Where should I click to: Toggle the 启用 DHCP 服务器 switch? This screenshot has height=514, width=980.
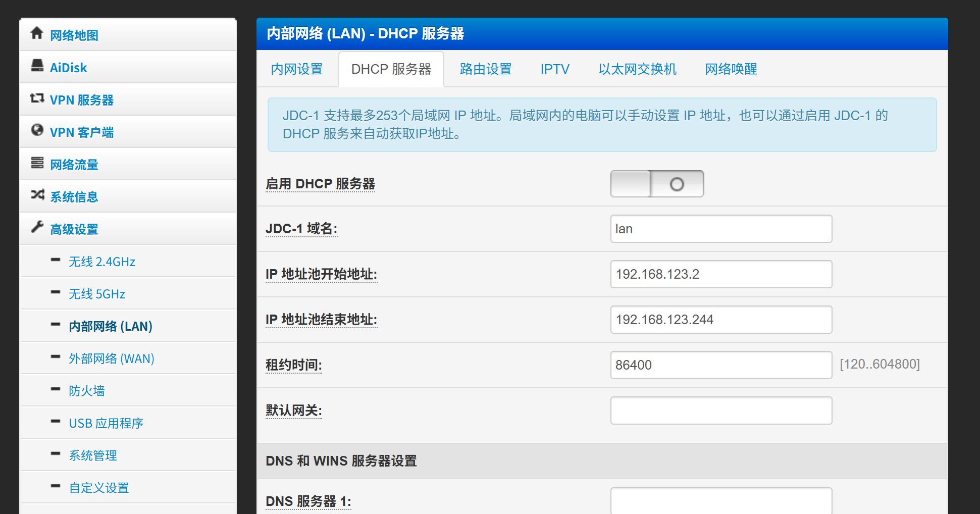657,184
